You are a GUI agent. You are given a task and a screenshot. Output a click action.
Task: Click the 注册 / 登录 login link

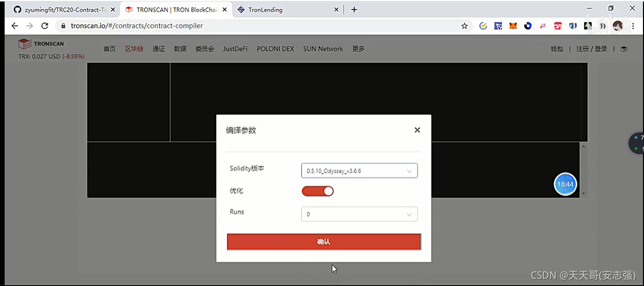[592, 49]
